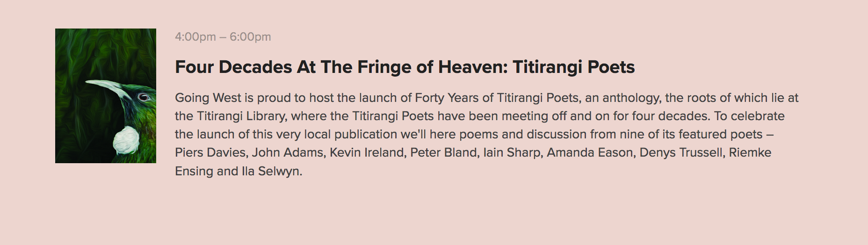Click on Iain Sharp's name
Viewport: 868px width, 245px height.
point(512,152)
